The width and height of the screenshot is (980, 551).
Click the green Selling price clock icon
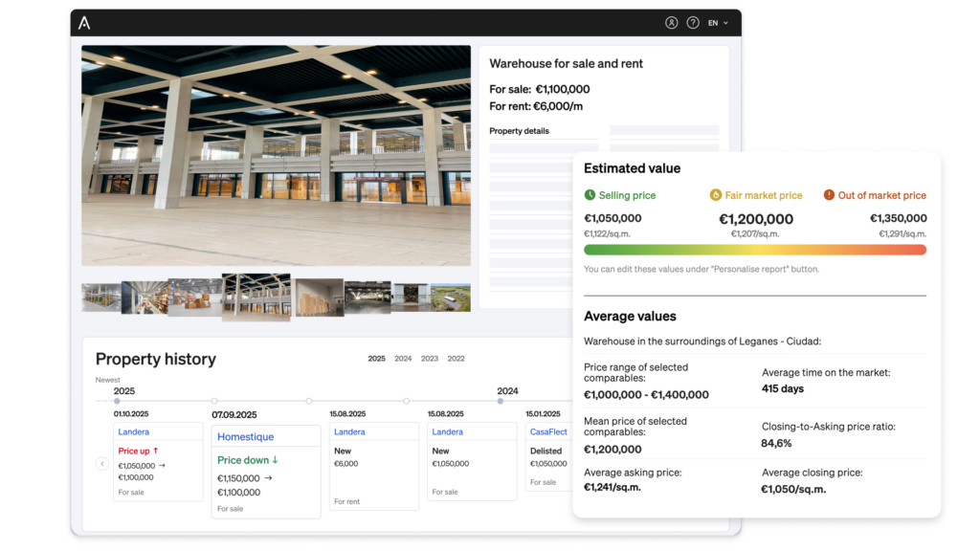click(x=590, y=195)
